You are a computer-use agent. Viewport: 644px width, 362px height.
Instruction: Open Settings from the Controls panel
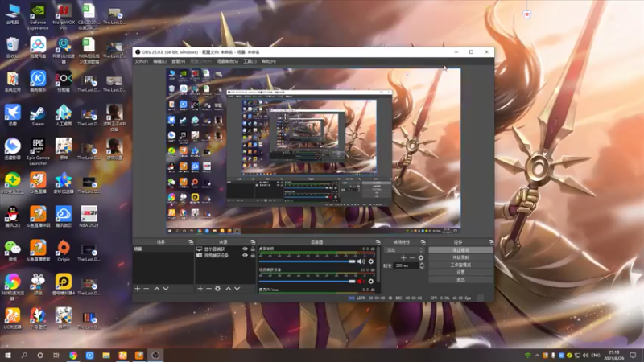(x=460, y=272)
